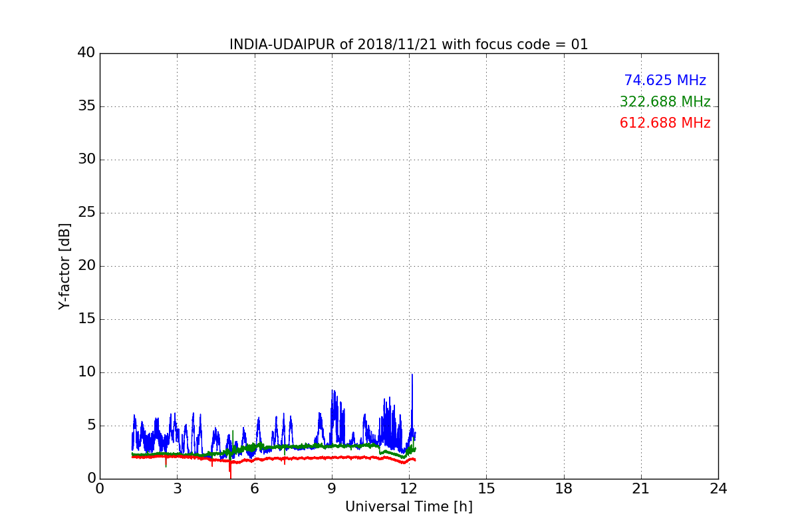The height and width of the screenshot is (532, 798).
Task: Click the Y-factor [dB] axis label
Action: click(65, 266)
